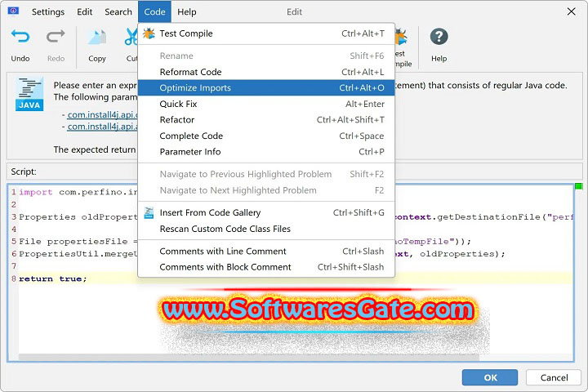Select Navigate to Next Highlighted Problem
This screenshot has height=392, width=588.
(x=266, y=190)
